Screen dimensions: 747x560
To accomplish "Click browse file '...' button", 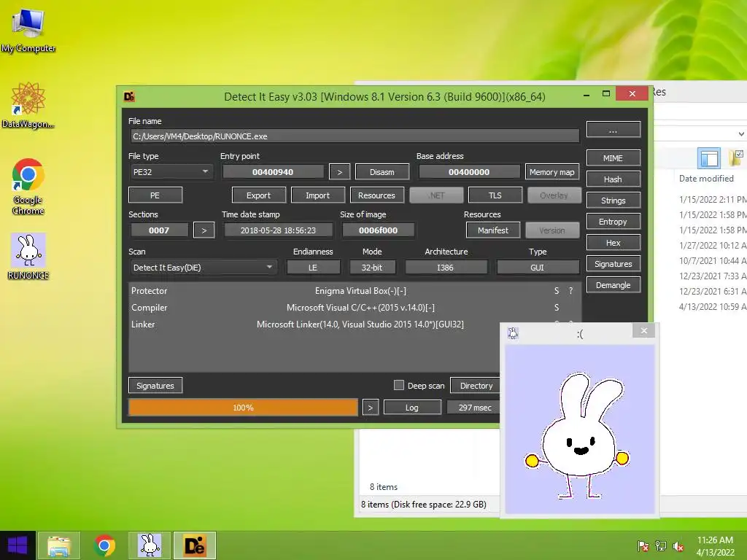I will coord(613,130).
